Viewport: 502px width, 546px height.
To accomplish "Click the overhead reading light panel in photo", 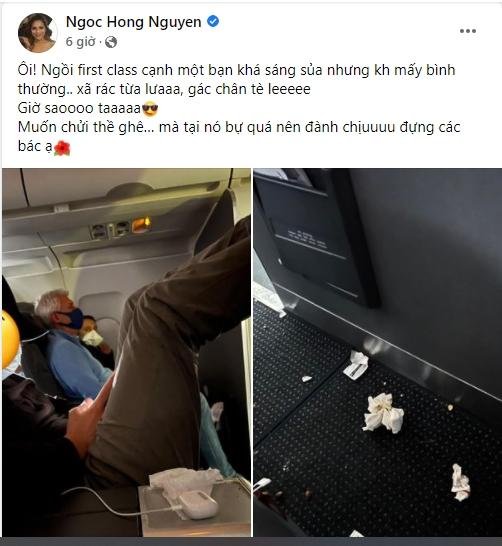I will [121, 228].
